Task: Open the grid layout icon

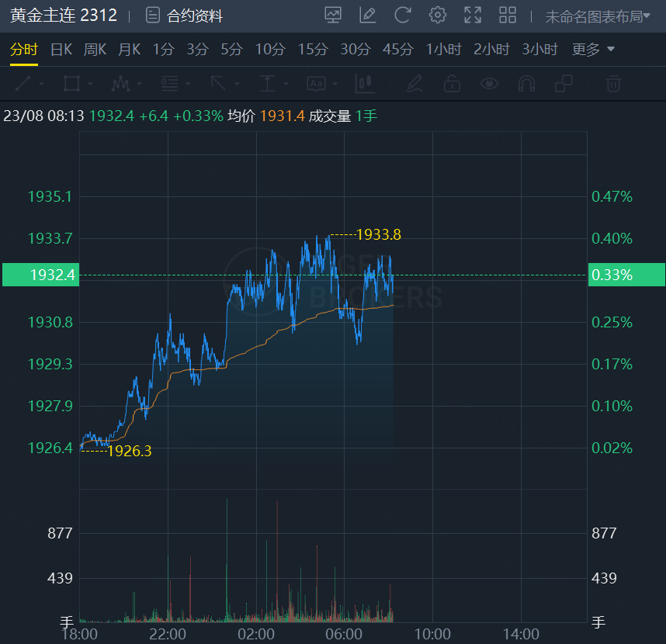Action: (x=508, y=16)
